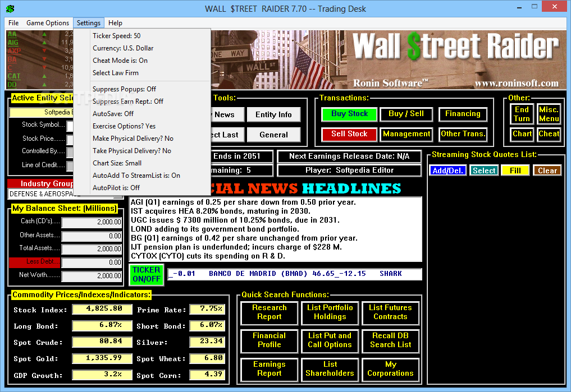Toggle the TICKER ON/OFF button

coord(147,275)
